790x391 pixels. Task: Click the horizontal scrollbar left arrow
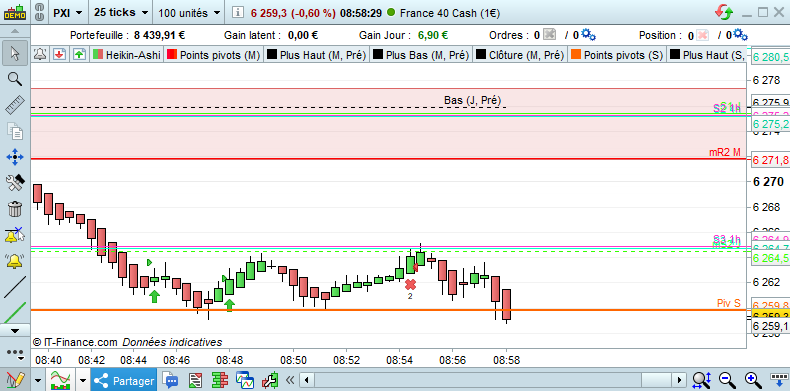coord(306,380)
